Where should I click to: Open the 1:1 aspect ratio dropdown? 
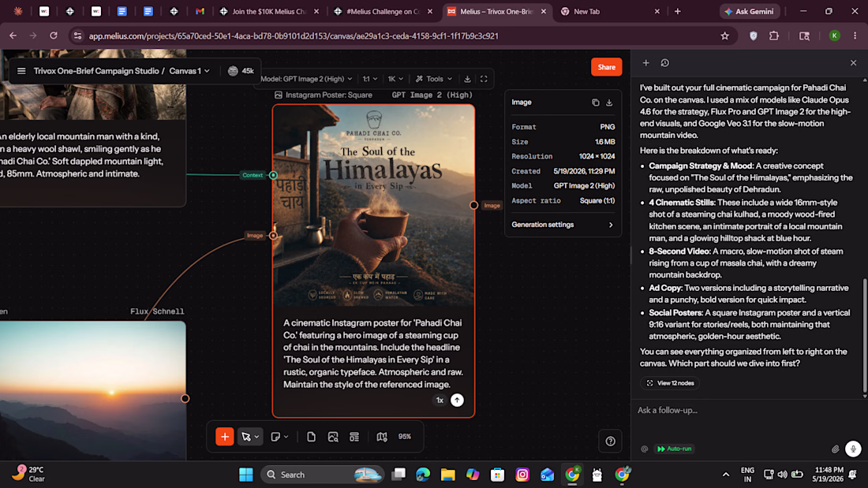tap(370, 79)
